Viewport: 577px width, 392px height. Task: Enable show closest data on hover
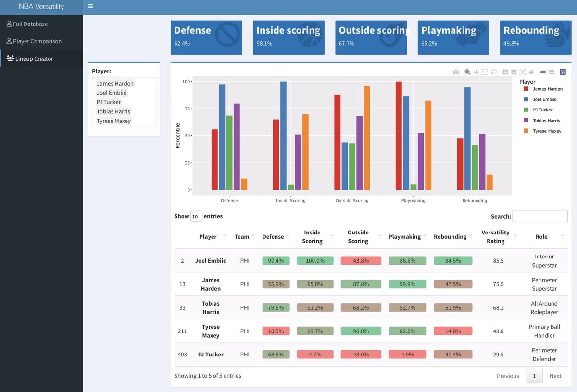pos(543,72)
